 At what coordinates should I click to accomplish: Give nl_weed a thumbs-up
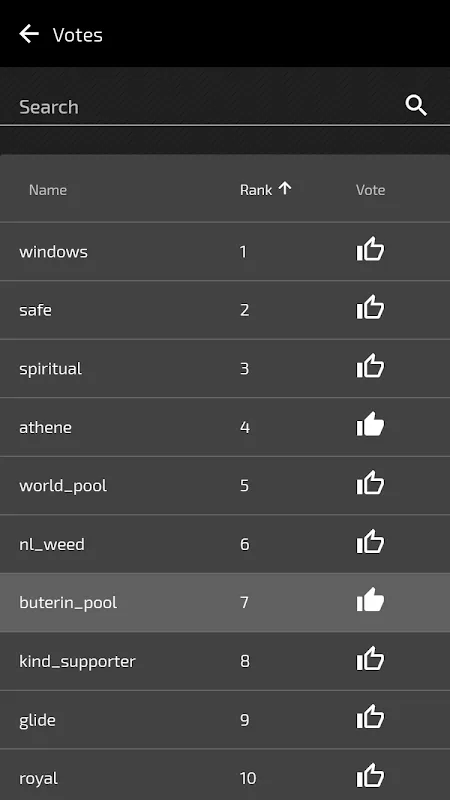point(370,541)
